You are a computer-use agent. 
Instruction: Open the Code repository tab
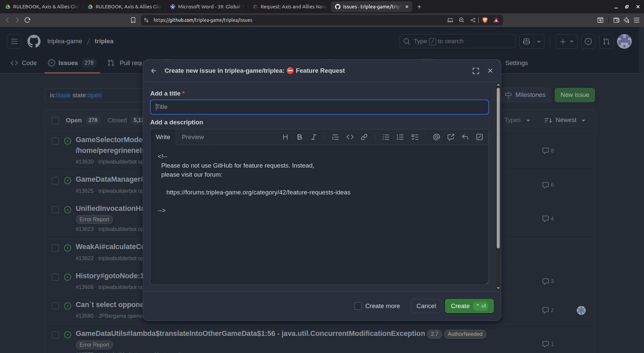[x=24, y=63]
